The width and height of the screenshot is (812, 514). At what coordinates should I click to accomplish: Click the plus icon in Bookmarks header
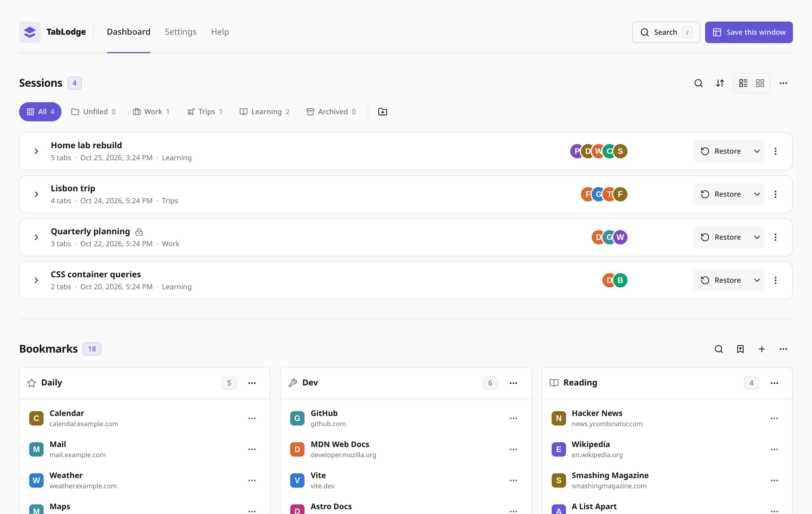point(762,349)
